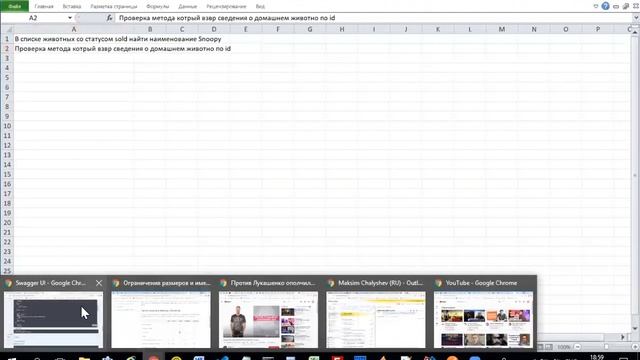This screenshot has height=360, width=640.
Task: Click inside the Name Box showing A2
Action: [x=33, y=18]
